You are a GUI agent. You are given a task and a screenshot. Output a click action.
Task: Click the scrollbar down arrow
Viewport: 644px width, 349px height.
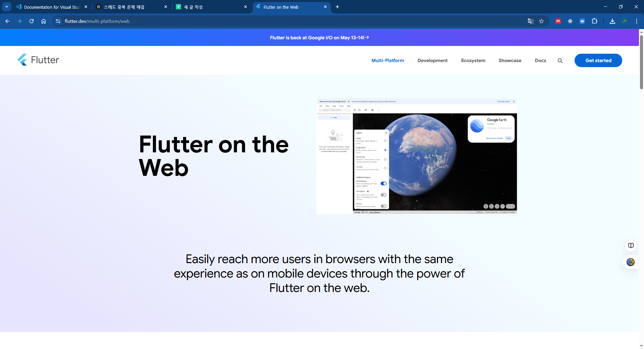tap(641, 346)
